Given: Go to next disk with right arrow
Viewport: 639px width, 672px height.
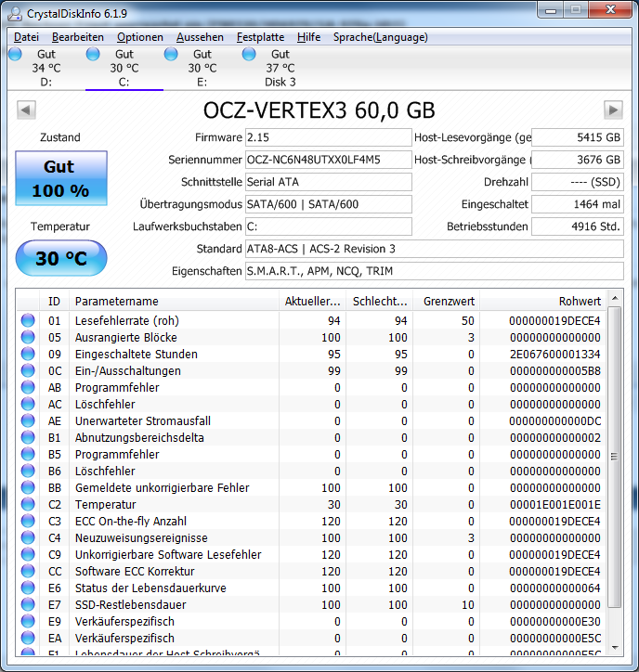Looking at the screenshot, I should pyautogui.click(x=613, y=110).
